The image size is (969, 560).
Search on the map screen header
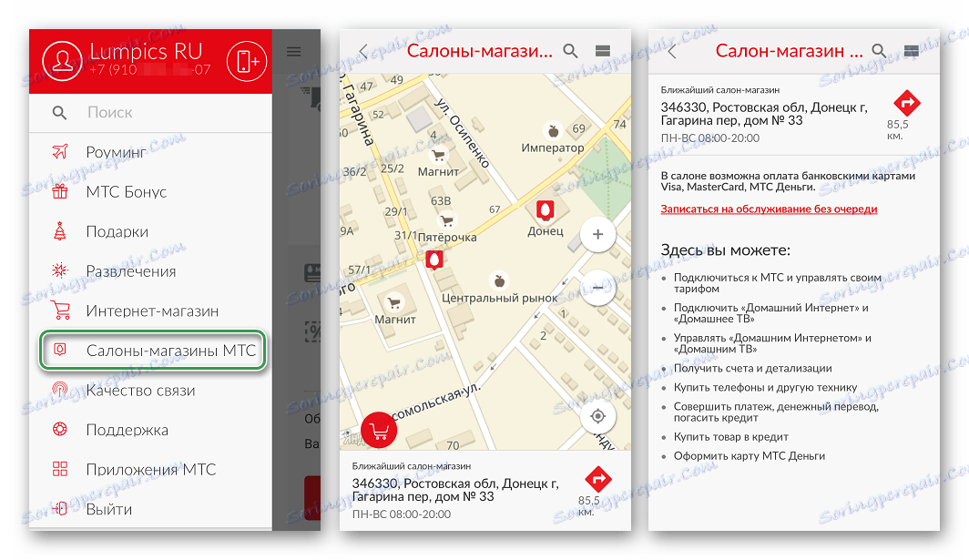(x=570, y=51)
